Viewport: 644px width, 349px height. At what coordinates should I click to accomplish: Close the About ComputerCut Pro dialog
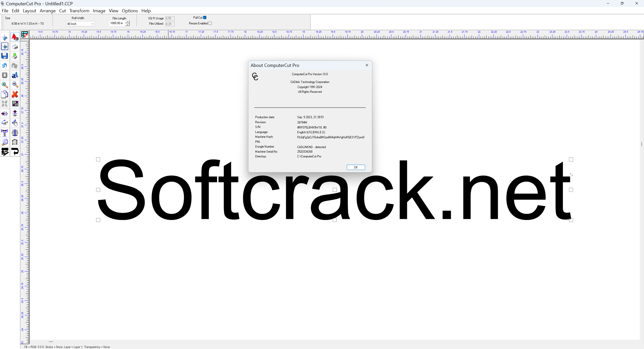tap(366, 65)
